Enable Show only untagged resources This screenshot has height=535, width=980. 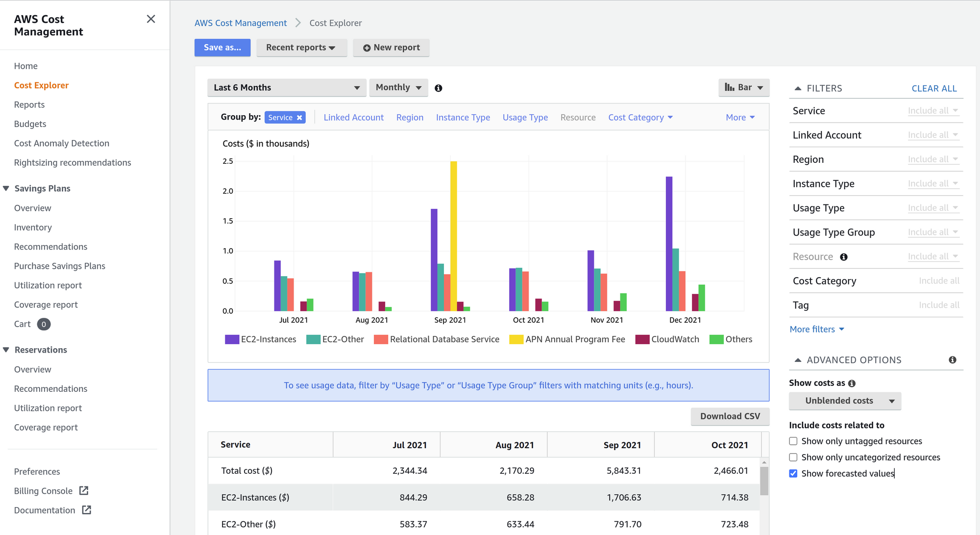tap(793, 441)
